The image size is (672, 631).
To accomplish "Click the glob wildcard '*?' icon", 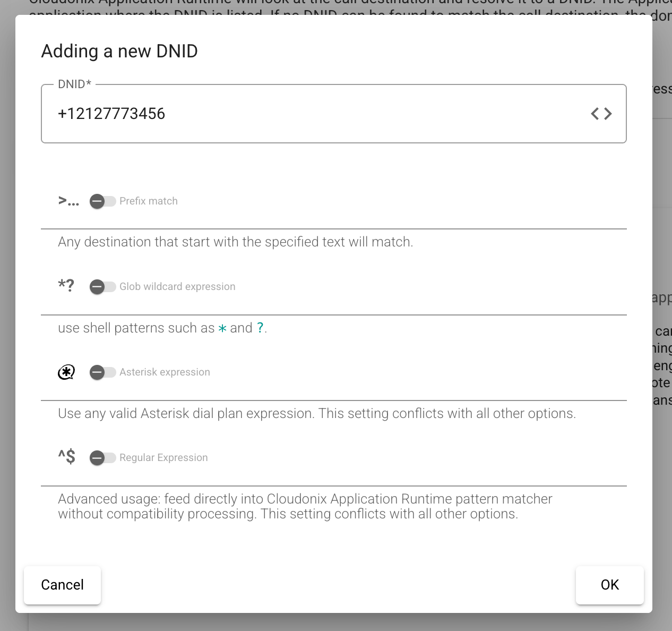I will coord(66,286).
